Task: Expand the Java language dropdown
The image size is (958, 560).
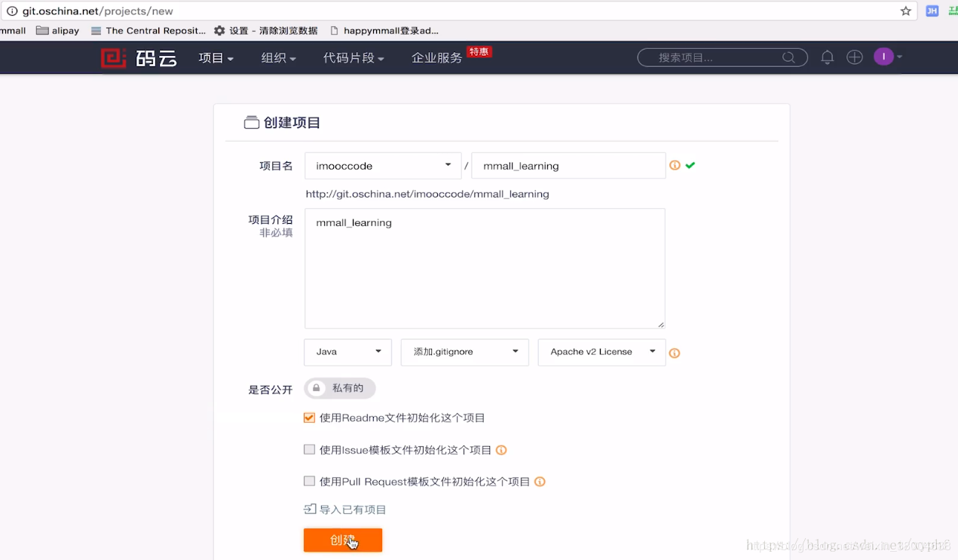Action: [347, 352]
